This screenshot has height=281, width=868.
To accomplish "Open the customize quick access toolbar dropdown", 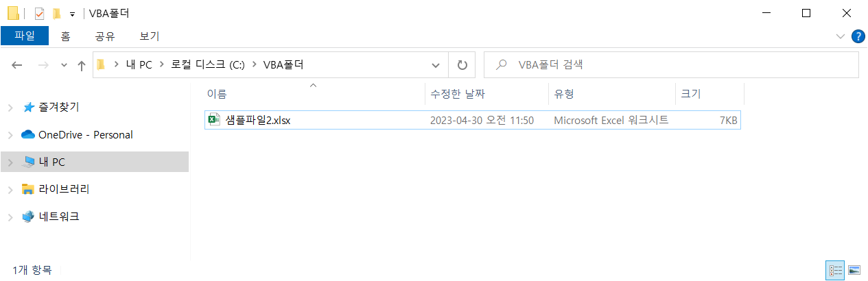I will [71, 14].
